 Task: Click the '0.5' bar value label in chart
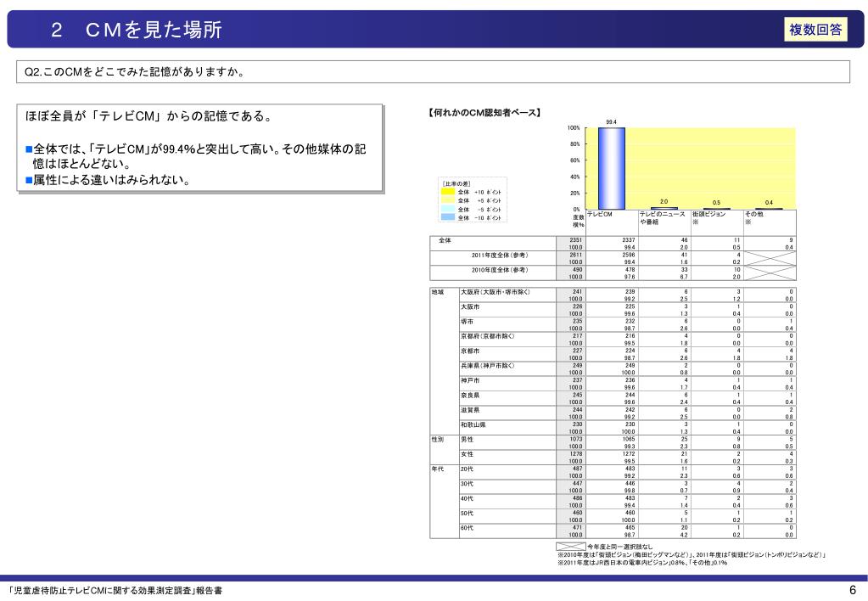pos(716,203)
